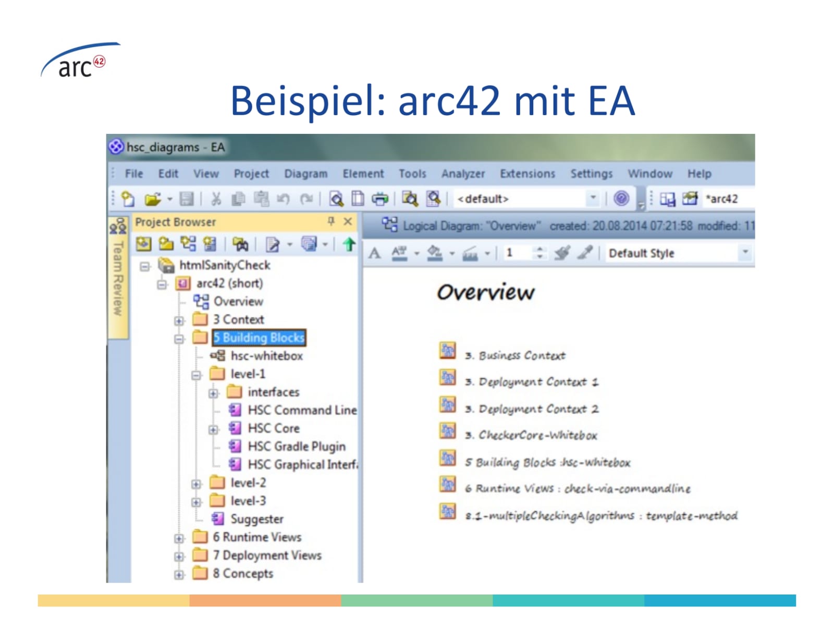The height and width of the screenshot is (644, 834).
Task: Click the apply style paintbrush icon
Action: [562, 253]
